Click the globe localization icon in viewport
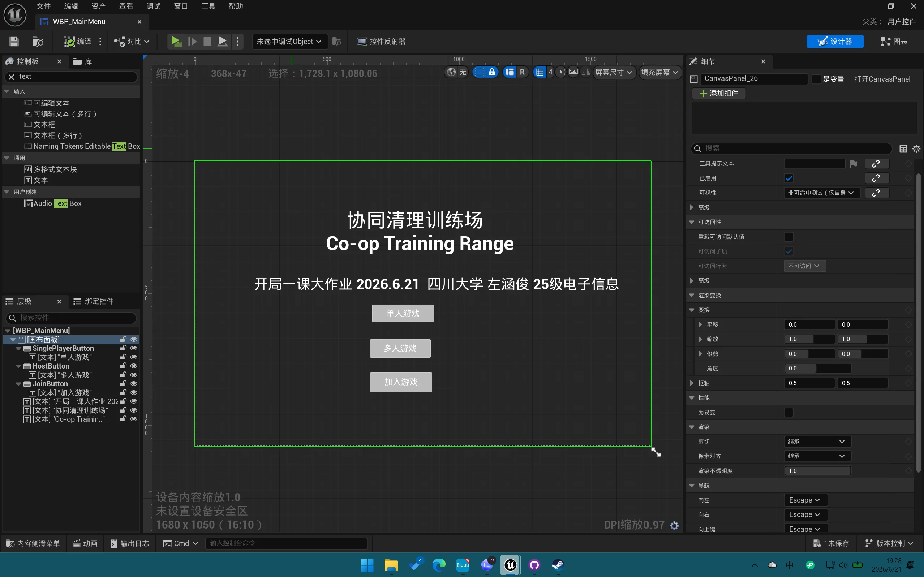 click(x=451, y=72)
